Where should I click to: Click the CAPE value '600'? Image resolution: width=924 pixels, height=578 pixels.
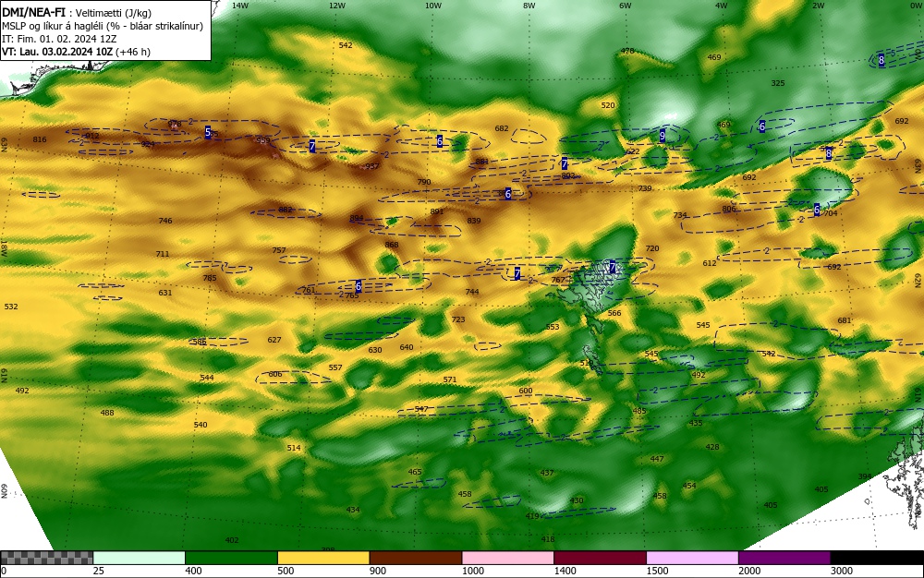pos(527,391)
